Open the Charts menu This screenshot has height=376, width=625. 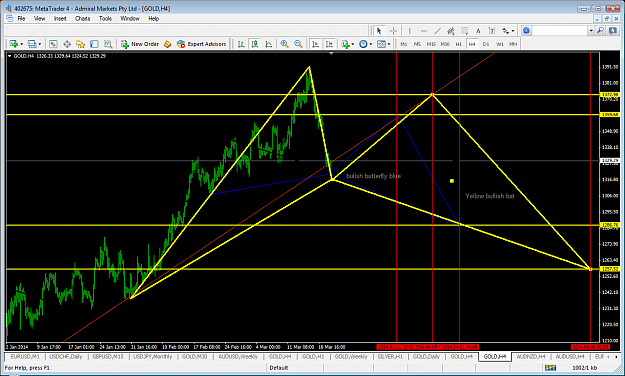[83, 18]
